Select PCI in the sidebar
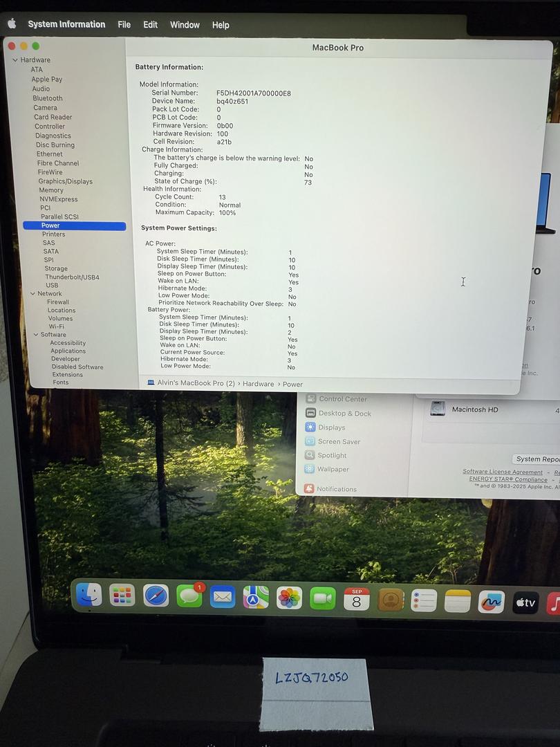The height and width of the screenshot is (747, 560). click(45, 207)
